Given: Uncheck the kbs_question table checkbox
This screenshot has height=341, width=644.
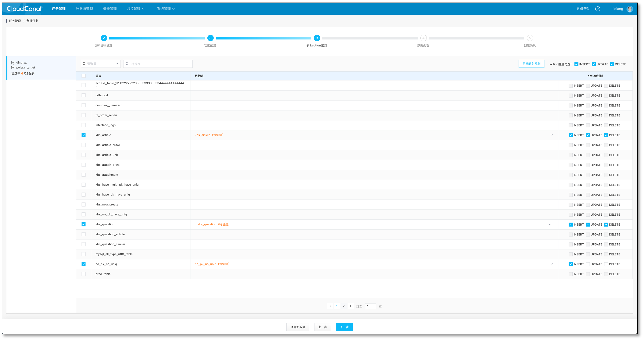Looking at the screenshot, I should [83, 225].
